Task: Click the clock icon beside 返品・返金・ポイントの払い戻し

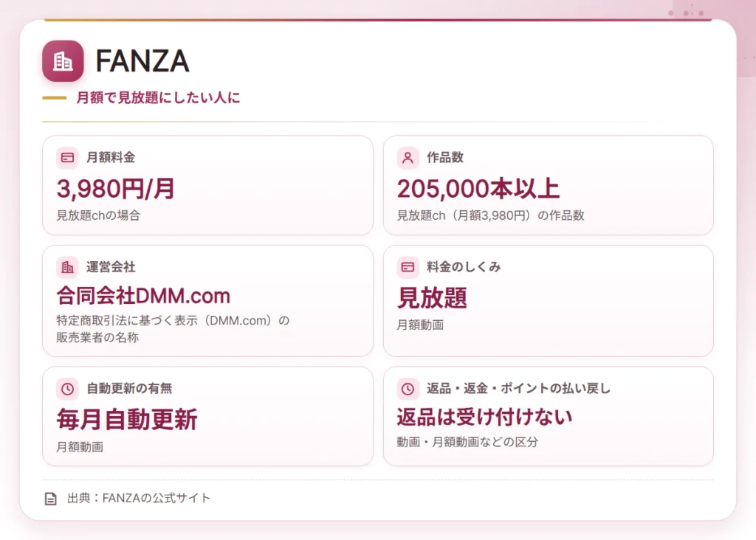Action: (408, 389)
